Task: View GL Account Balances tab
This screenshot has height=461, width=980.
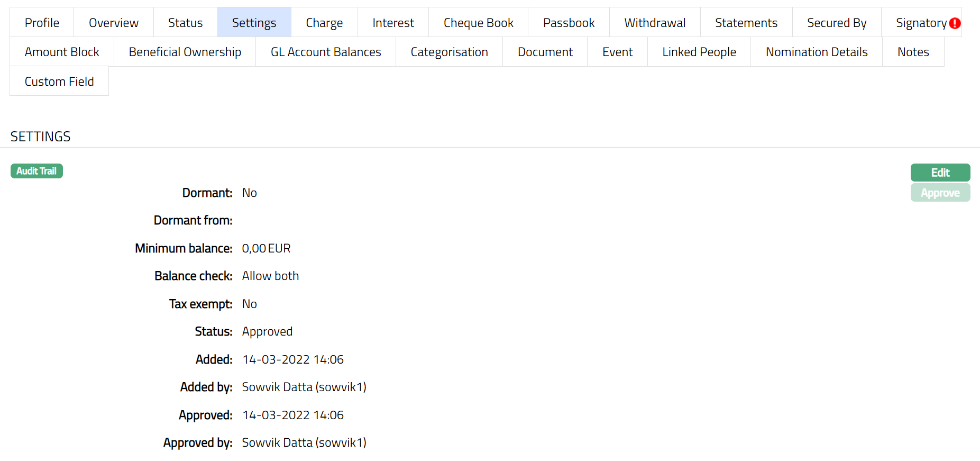Action: [x=326, y=52]
